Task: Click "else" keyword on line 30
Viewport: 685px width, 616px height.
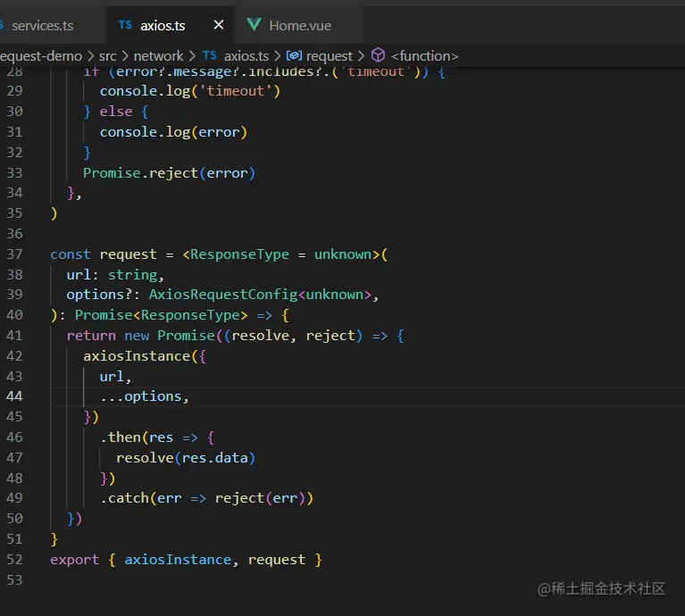Action: tap(116, 112)
